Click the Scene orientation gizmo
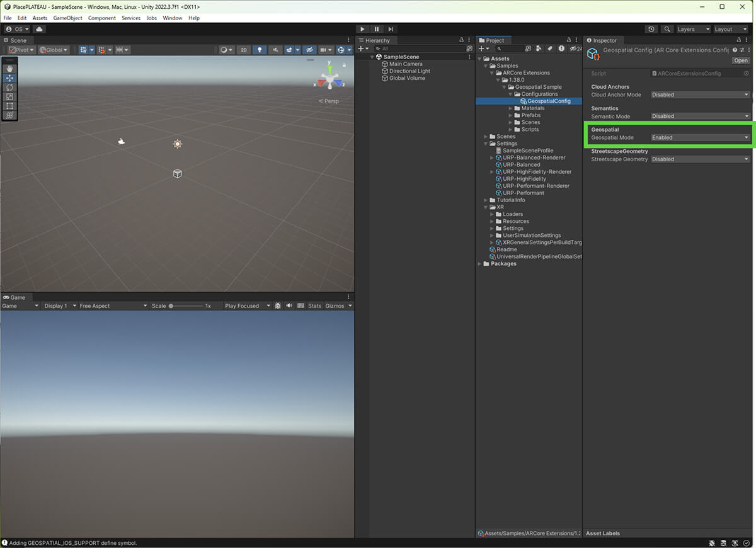Screen dimensions: 756x548 (329, 78)
